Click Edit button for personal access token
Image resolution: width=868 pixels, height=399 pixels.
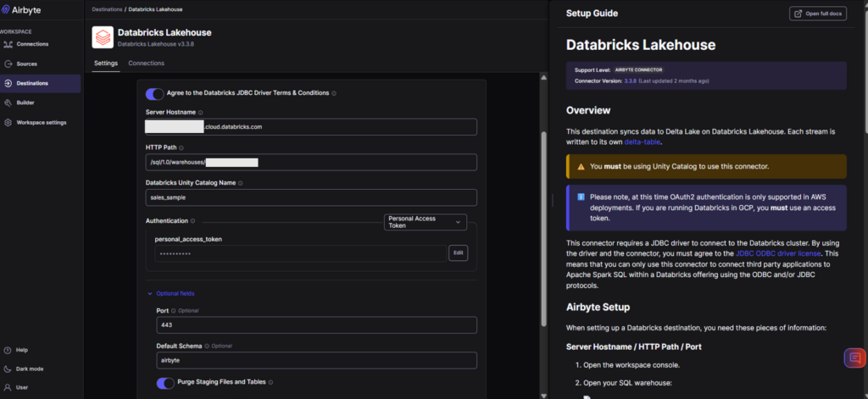click(459, 253)
